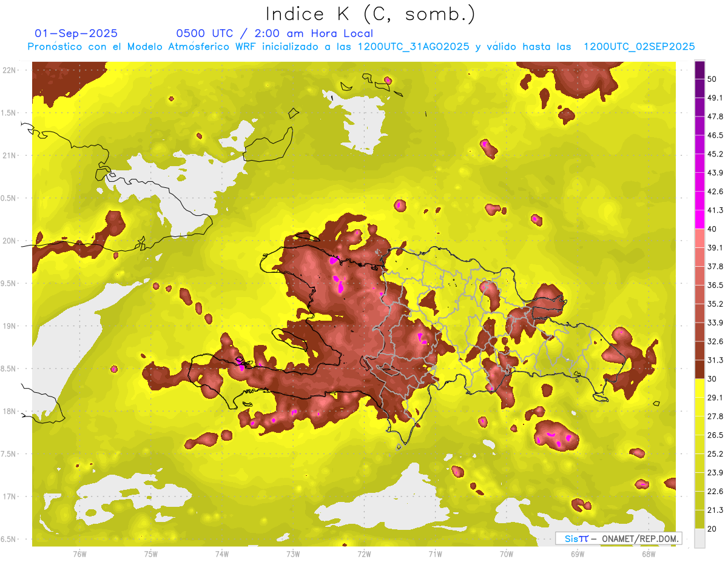
Task: Click the legend value '22.6'
Action: 715,492
